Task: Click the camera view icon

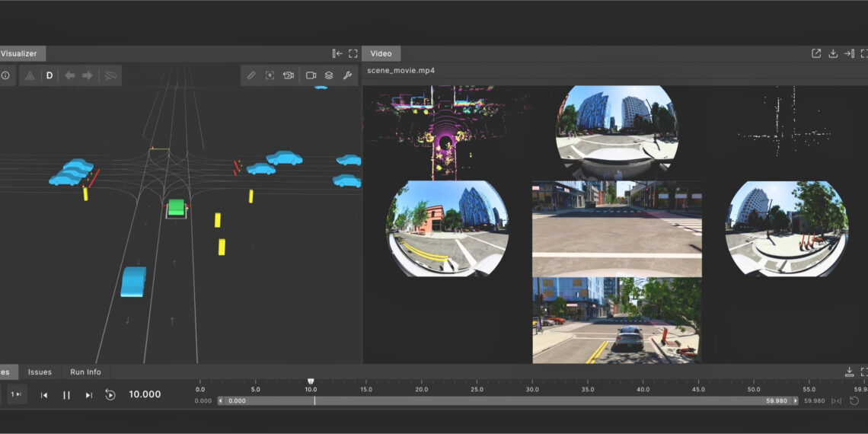Action: (x=311, y=75)
